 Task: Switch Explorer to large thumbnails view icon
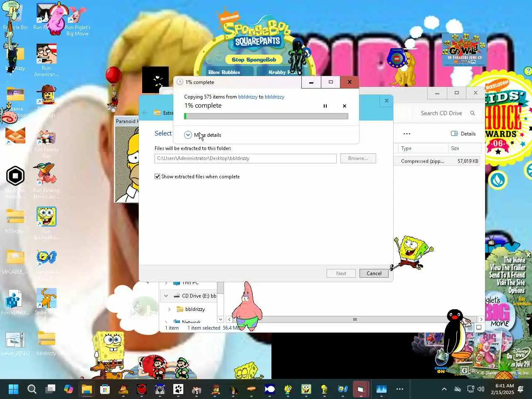click(479, 328)
